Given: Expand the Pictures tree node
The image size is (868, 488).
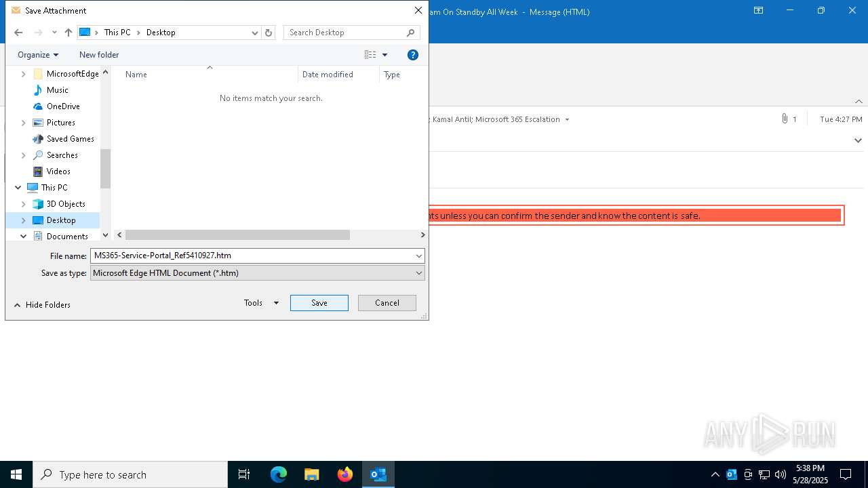Looking at the screenshot, I should coord(24,123).
